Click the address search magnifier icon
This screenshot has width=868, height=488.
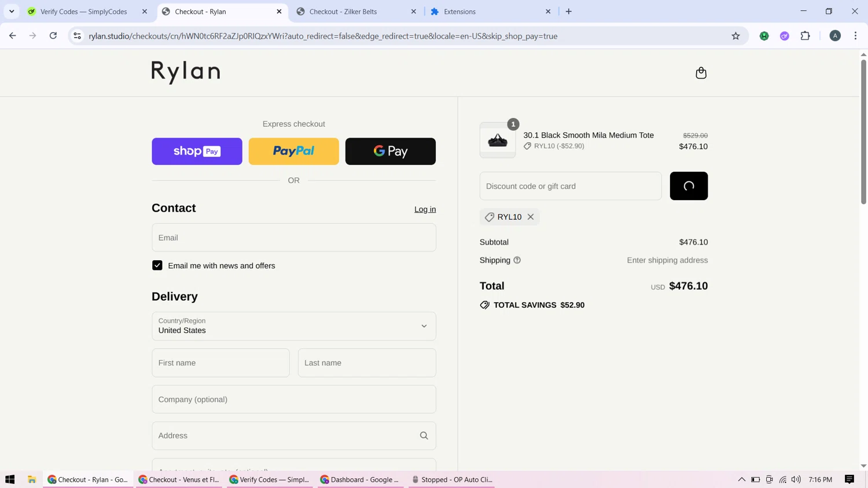(x=424, y=436)
